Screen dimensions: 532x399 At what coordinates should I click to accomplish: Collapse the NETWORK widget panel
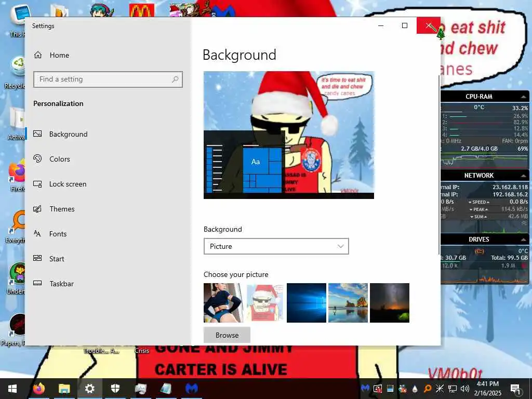click(524, 176)
